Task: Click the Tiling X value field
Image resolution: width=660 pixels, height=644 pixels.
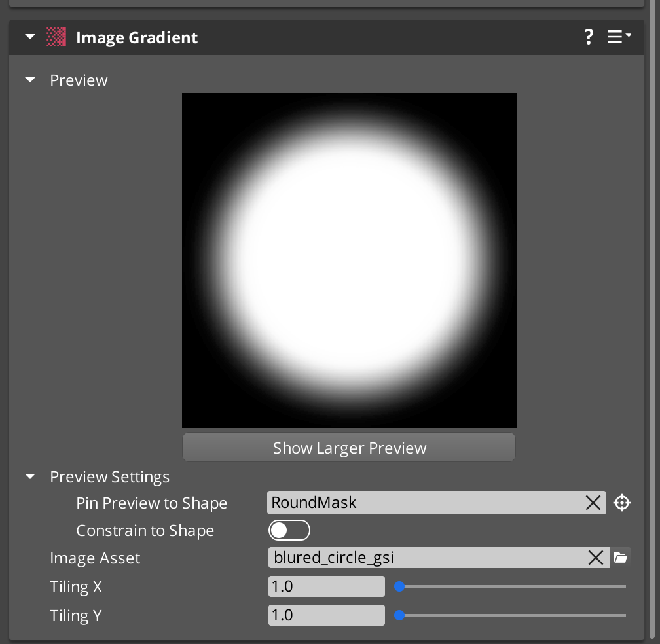Action: 327,586
